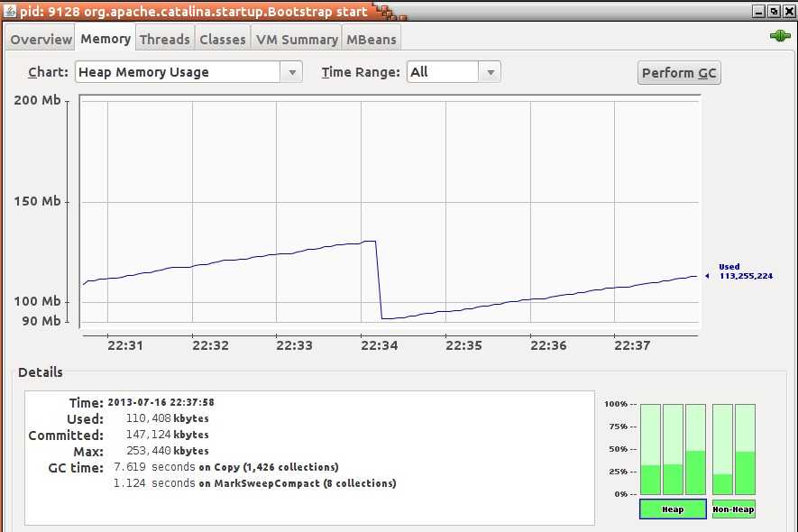Click the 150 Mb axis label
The image size is (798, 532).
pyautogui.click(x=37, y=201)
